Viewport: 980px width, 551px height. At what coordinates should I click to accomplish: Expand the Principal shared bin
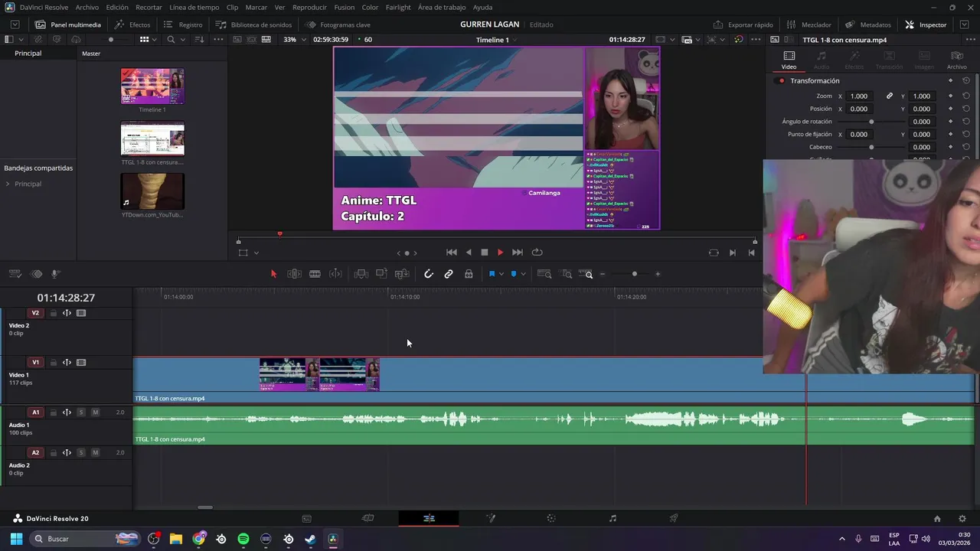pos(8,184)
